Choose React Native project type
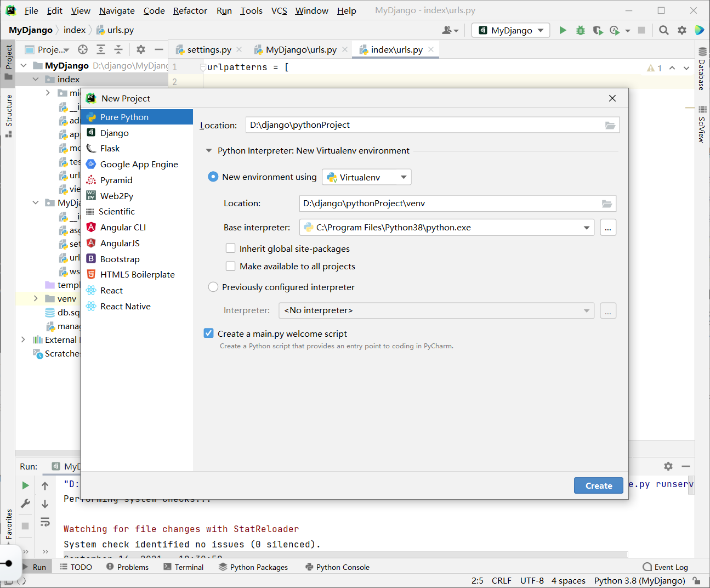 pos(137,306)
